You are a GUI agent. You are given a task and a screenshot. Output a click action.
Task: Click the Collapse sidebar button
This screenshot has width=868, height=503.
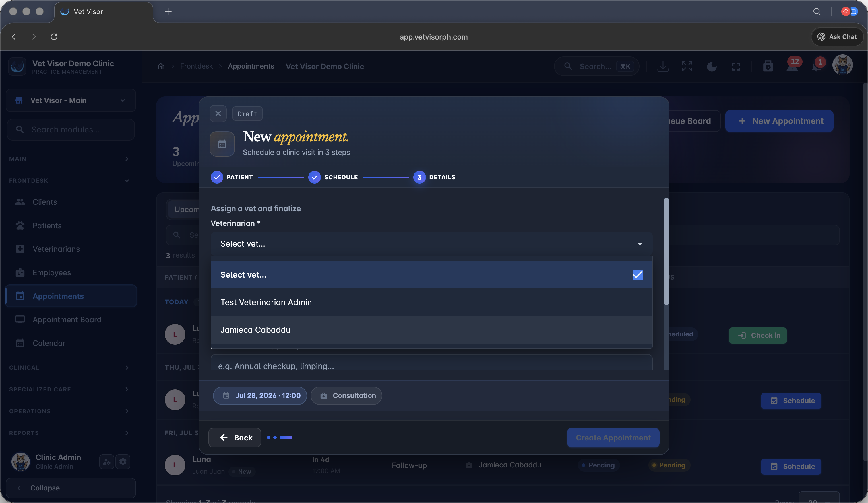[x=71, y=488]
